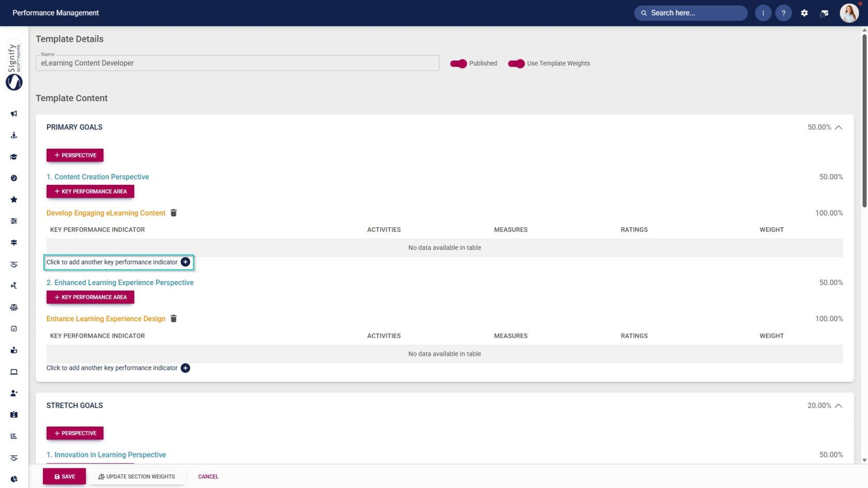Open the megaphone announcements icon in sidebar
The image size is (868, 488).
(x=14, y=114)
